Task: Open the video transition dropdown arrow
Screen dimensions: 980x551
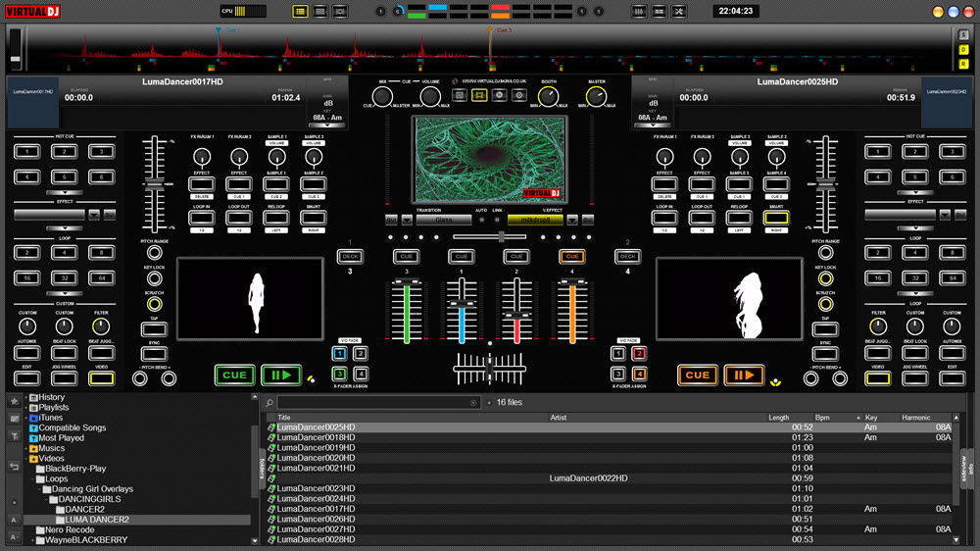Action: coord(407,221)
